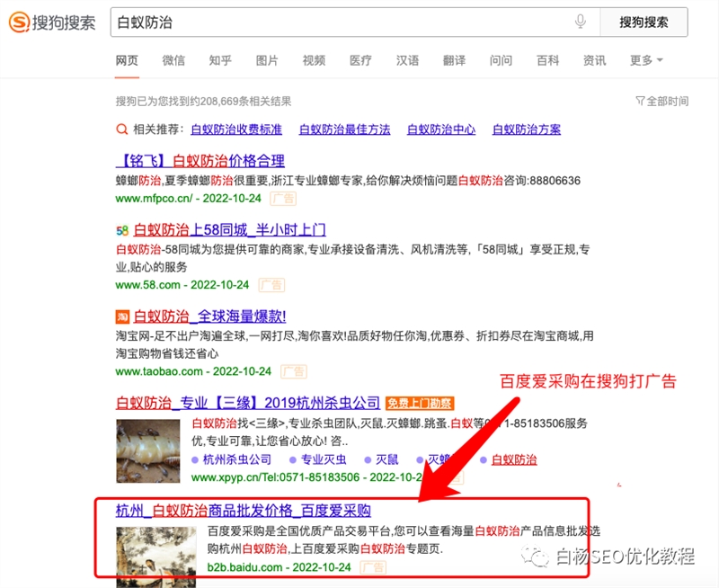Viewport: 719px width, 588px height.
Task: Click the Sogou logo icon
Action: tap(19, 22)
